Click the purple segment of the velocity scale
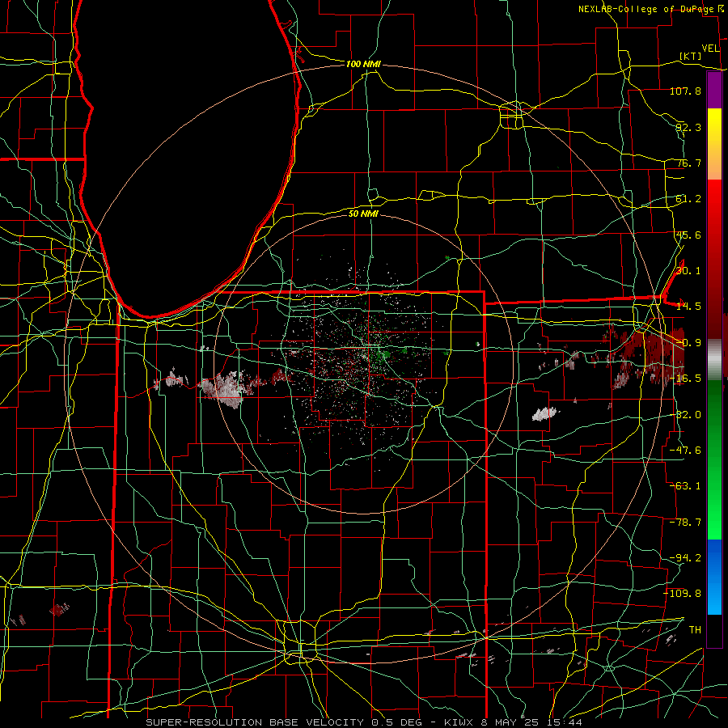Image resolution: width=728 pixels, height=728 pixels. coord(714,90)
